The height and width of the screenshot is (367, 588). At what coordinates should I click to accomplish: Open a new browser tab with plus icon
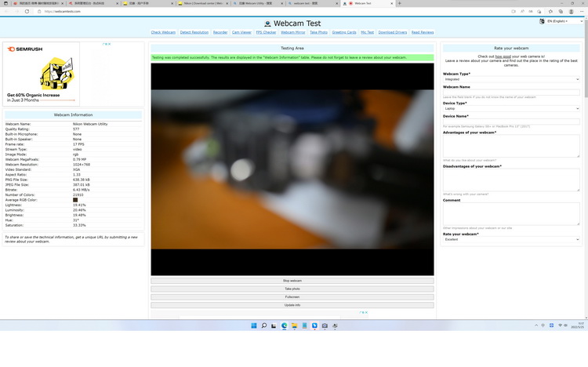(x=399, y=3)
